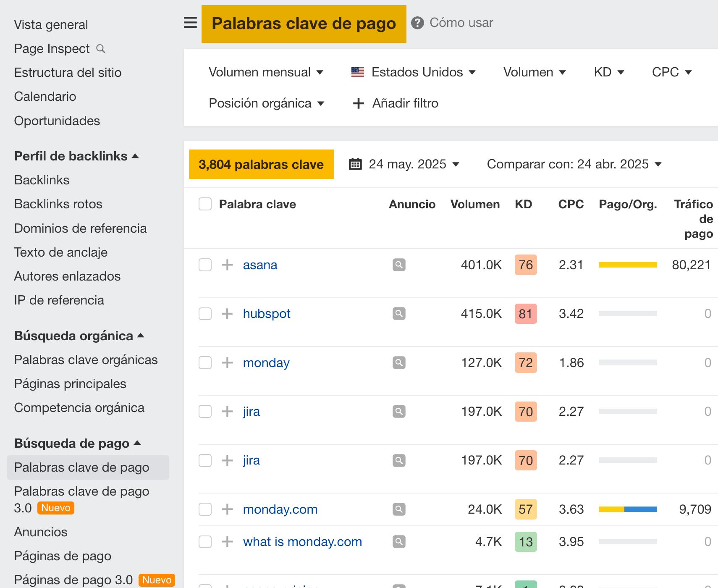Open the SERP viewer icon for hubspot
The image size is (718, 588).
[398, 313]
